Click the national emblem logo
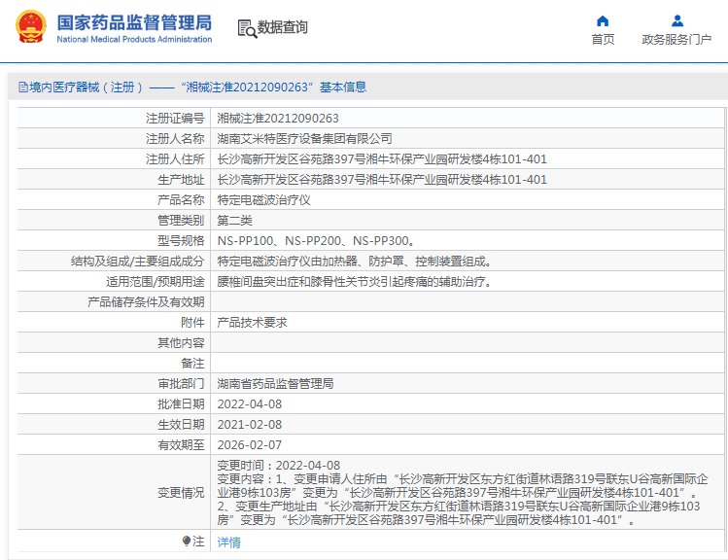728x560 pixels. [28, 27]
